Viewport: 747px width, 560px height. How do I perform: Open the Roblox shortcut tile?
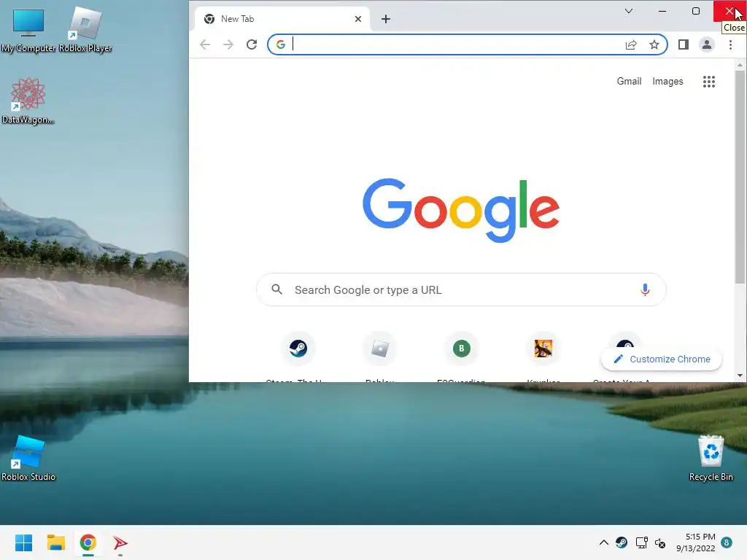coord(379,349)
